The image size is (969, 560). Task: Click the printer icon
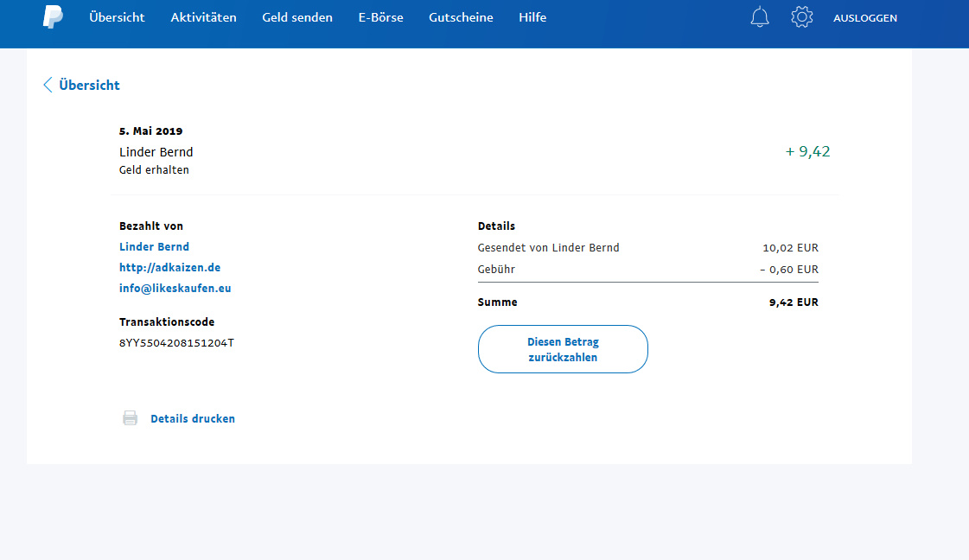pyautogui.click(x=131, y=418)
